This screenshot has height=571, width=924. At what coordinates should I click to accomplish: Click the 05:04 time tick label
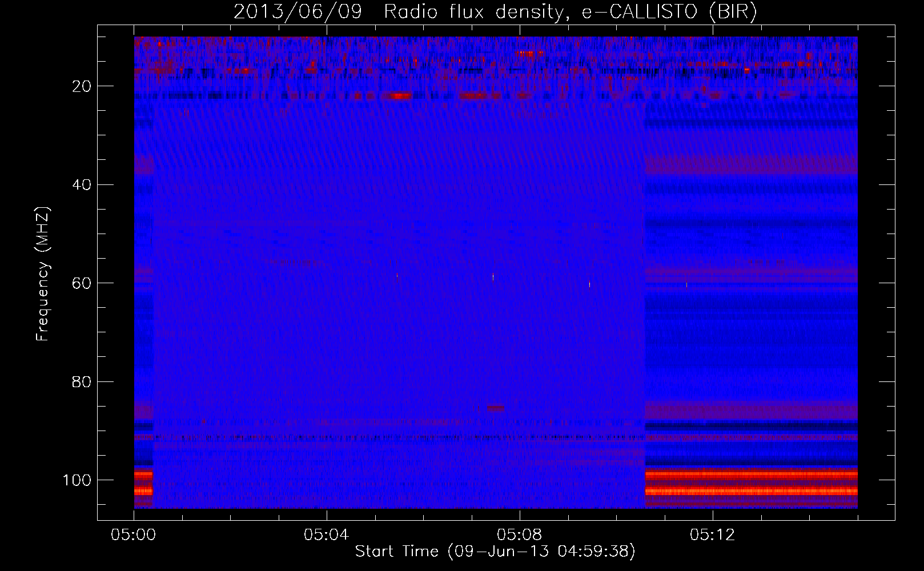click(327, 535)
